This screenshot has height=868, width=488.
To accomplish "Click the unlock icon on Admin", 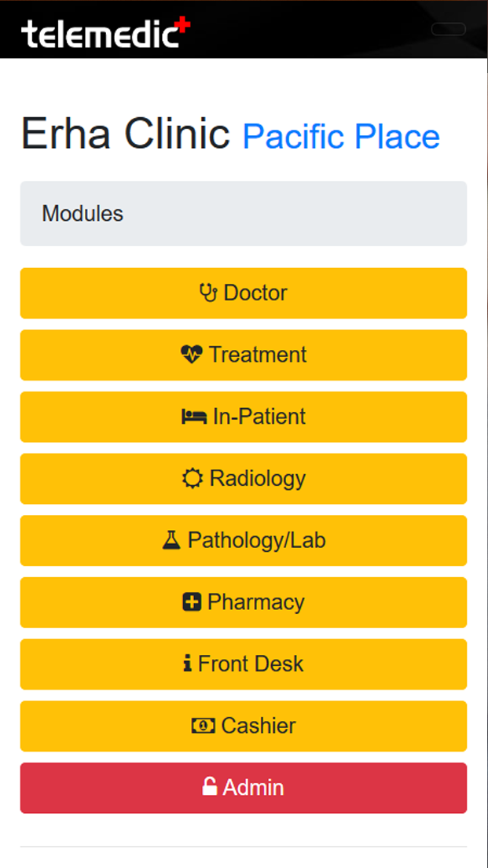I will pyautogui.click(x=210, y=787).
